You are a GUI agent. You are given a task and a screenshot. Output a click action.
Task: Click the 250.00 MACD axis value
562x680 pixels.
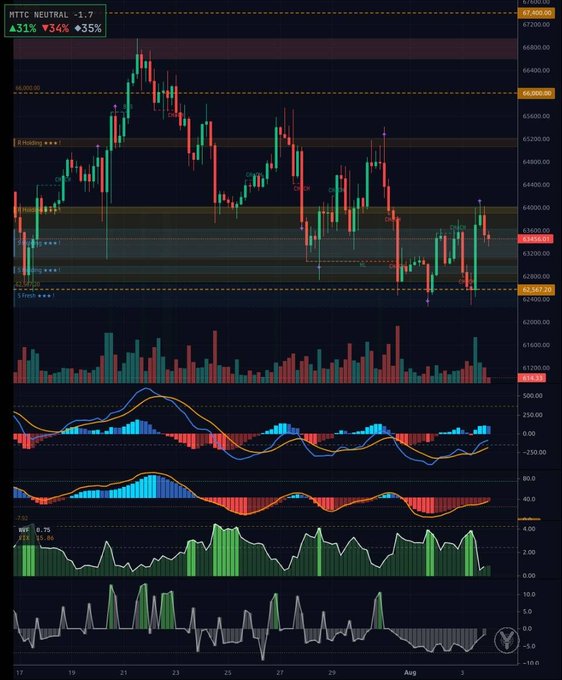533,415
